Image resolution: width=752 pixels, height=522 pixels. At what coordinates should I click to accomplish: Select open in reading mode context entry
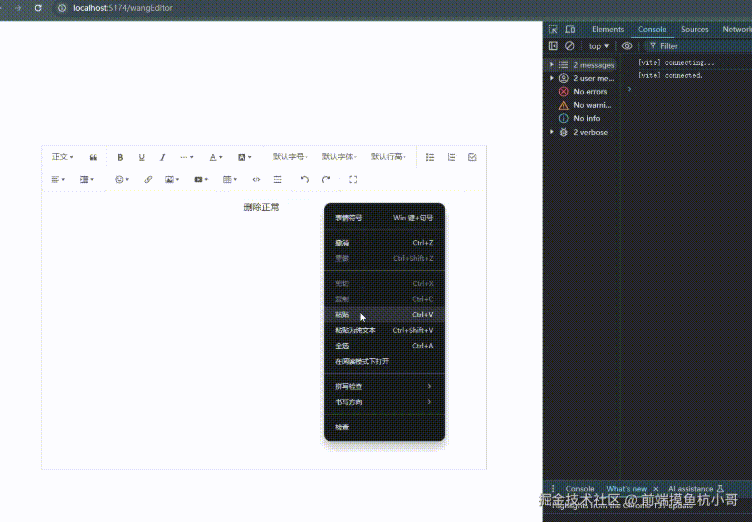[384, 361]
